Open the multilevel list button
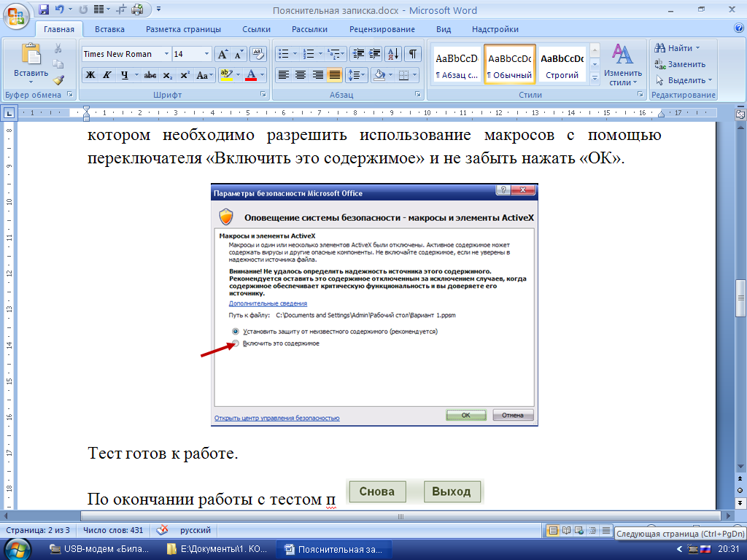 coord(334,54)
